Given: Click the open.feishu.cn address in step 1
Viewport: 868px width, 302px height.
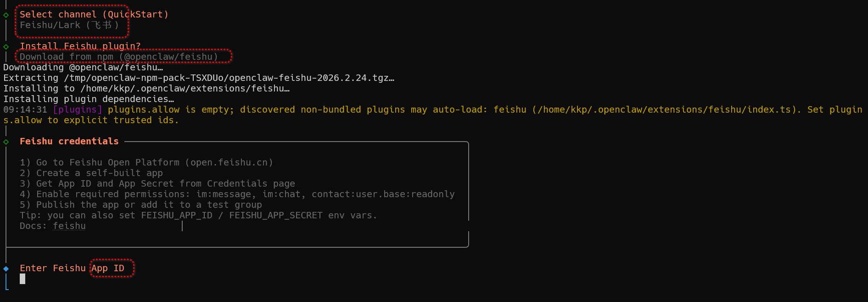Looking at the screenshot, I should 229,163.
